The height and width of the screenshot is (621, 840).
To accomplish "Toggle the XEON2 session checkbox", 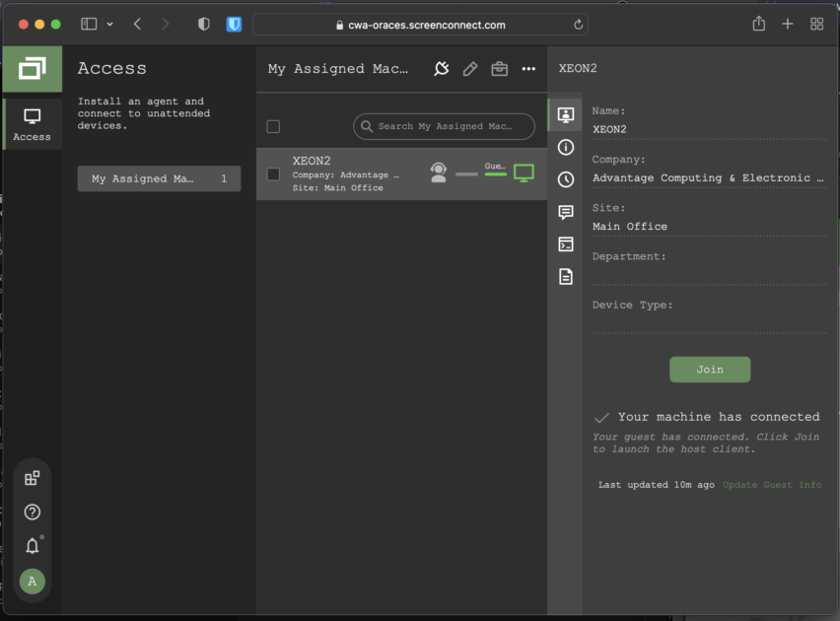I will coord(273,174).
